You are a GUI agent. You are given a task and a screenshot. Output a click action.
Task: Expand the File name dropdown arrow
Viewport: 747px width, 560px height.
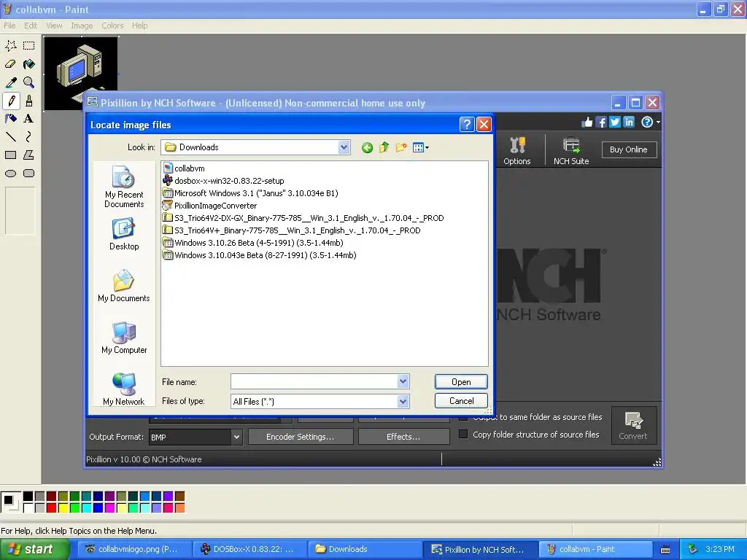click(x=403, y=381)
